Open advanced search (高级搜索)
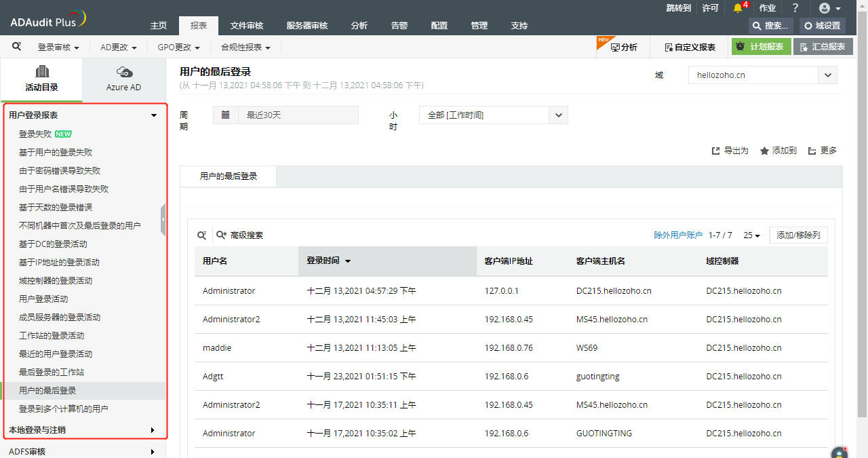 (239, 235)
